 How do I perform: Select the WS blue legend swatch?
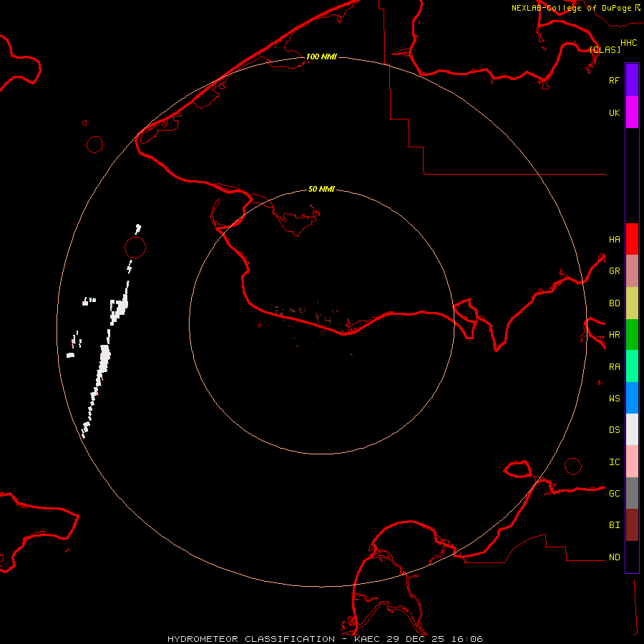click(x=632, y=398)
